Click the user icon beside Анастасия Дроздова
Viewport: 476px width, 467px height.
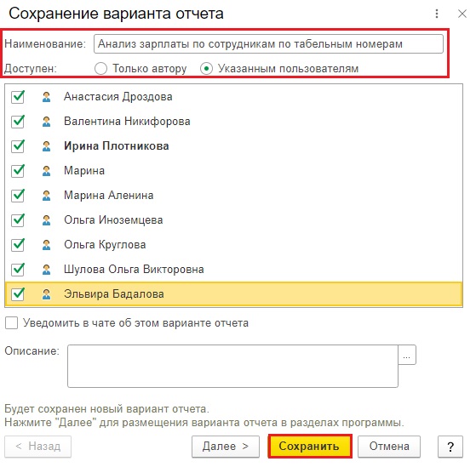point(46,97)
